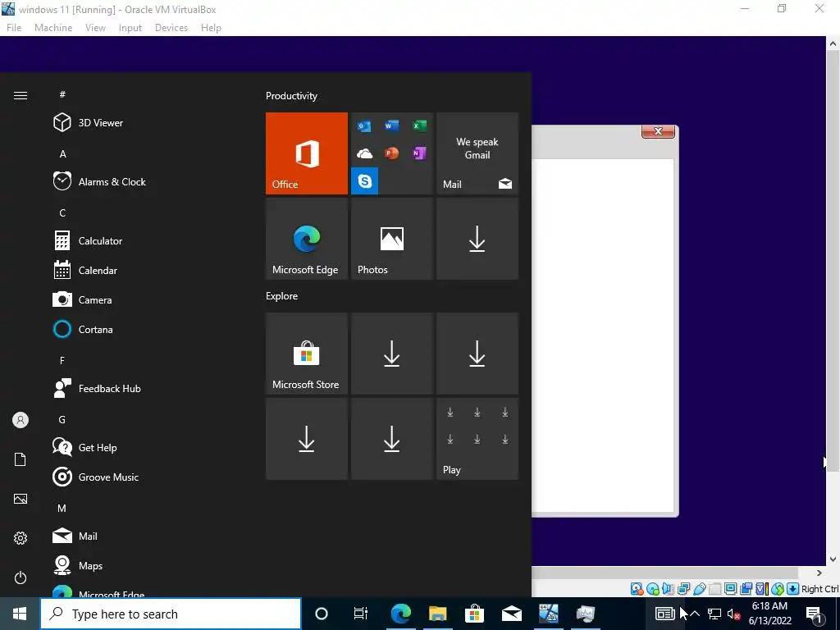
Task: Open the Calculator app
Action: [x=88, y=240]
